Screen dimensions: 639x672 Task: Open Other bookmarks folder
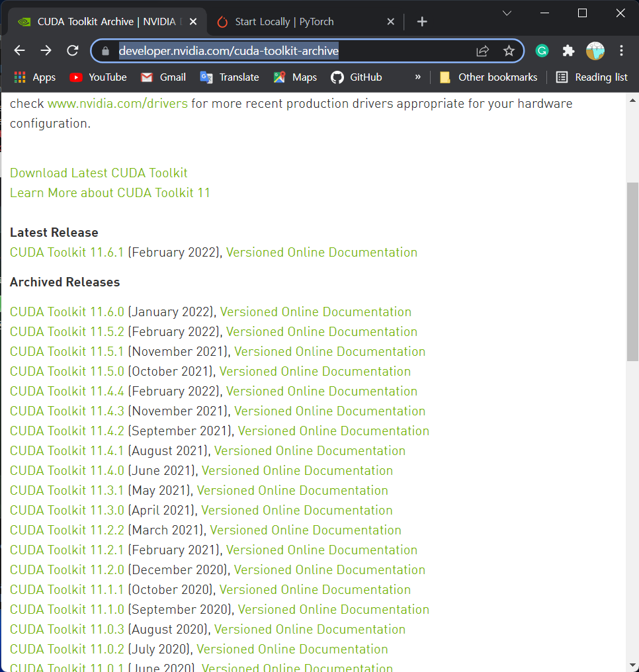point(489,77)
